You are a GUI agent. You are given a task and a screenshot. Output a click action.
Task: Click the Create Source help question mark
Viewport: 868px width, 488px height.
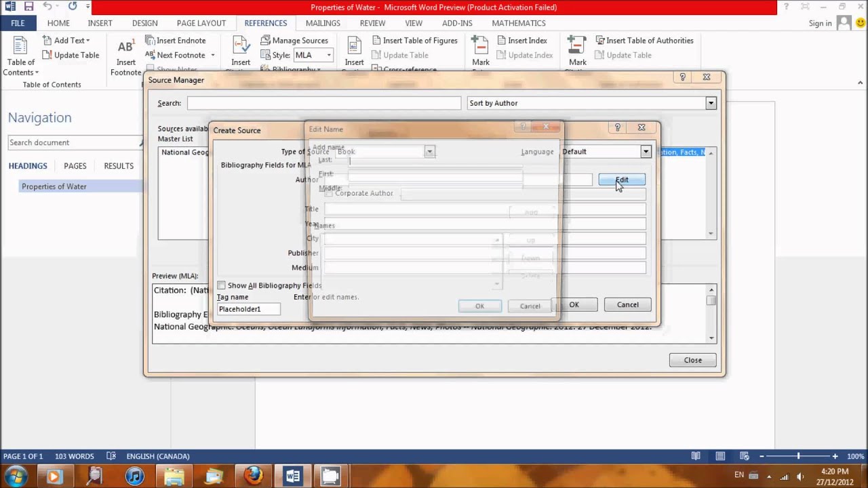pyautogui.click(x=618, y=127)
